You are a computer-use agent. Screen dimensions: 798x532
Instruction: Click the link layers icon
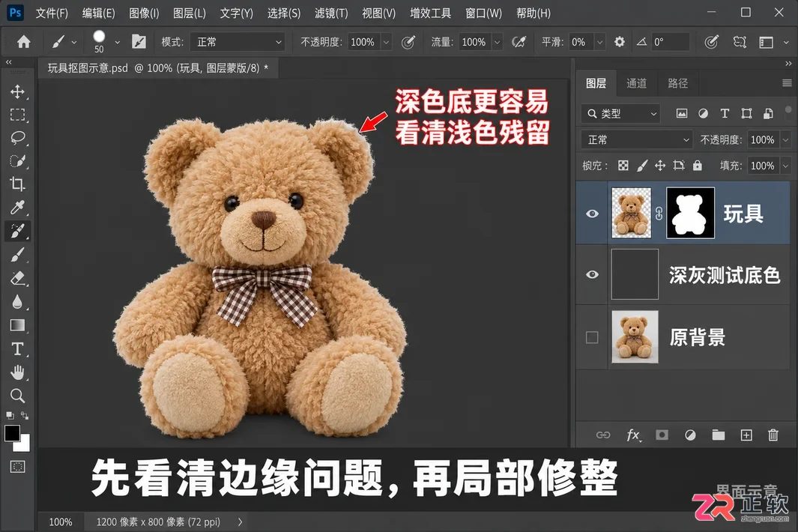[603, 435]
